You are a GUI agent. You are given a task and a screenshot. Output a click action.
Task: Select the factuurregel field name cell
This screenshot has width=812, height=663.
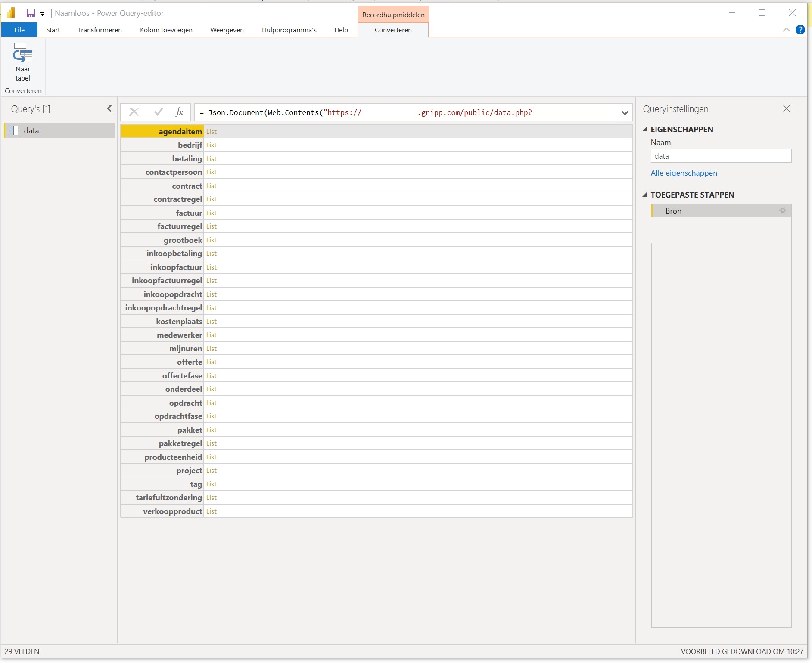[162, 226]
